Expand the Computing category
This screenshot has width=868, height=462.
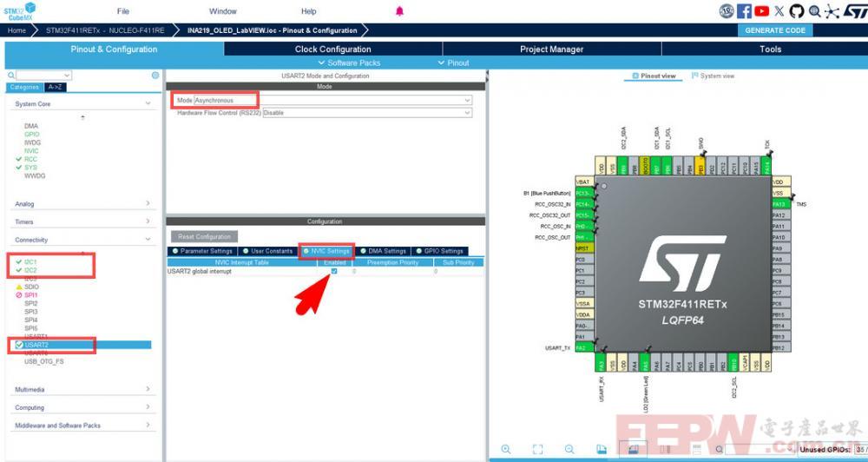(148, 407)
